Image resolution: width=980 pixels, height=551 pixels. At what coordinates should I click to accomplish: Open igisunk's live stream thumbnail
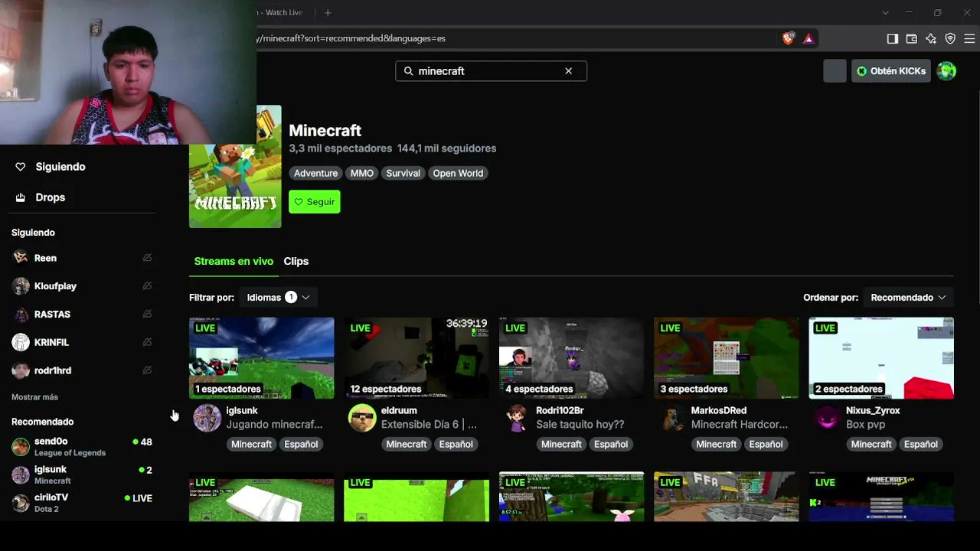pos(262,358)
